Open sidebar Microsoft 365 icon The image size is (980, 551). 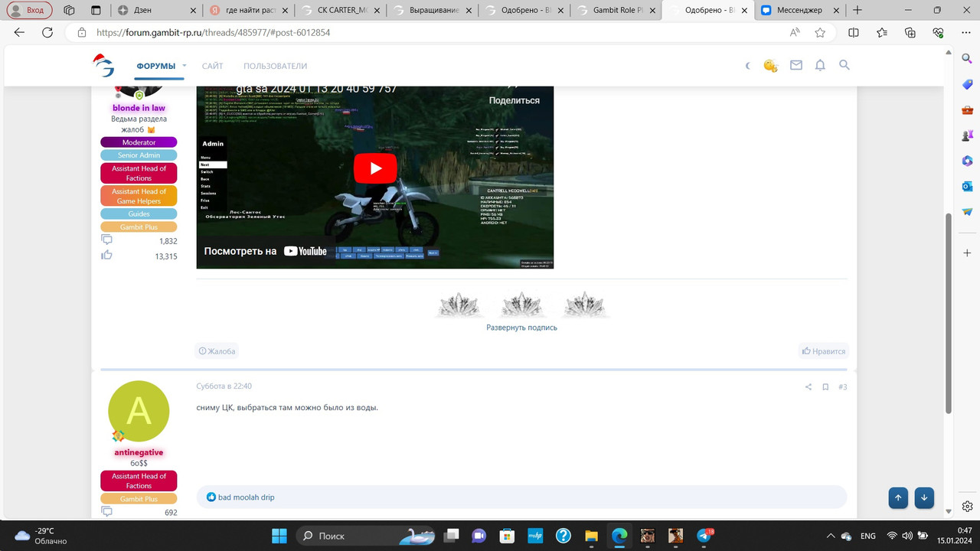967,161
